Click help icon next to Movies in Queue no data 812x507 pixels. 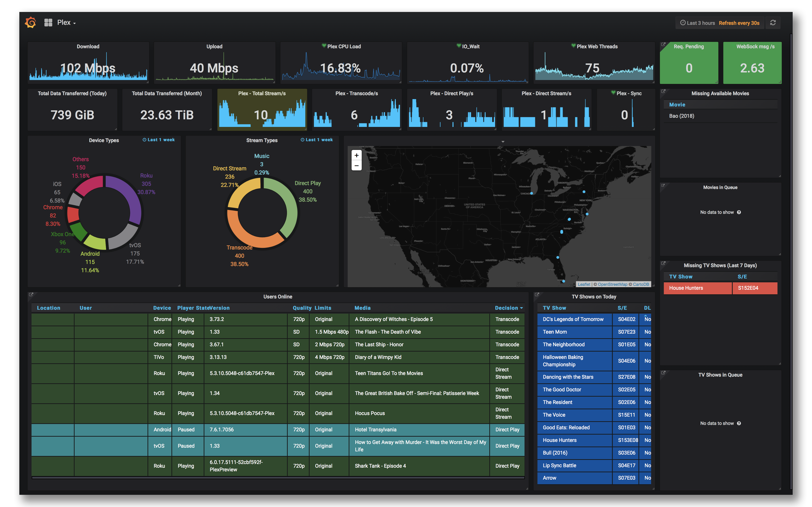point(739,212)
